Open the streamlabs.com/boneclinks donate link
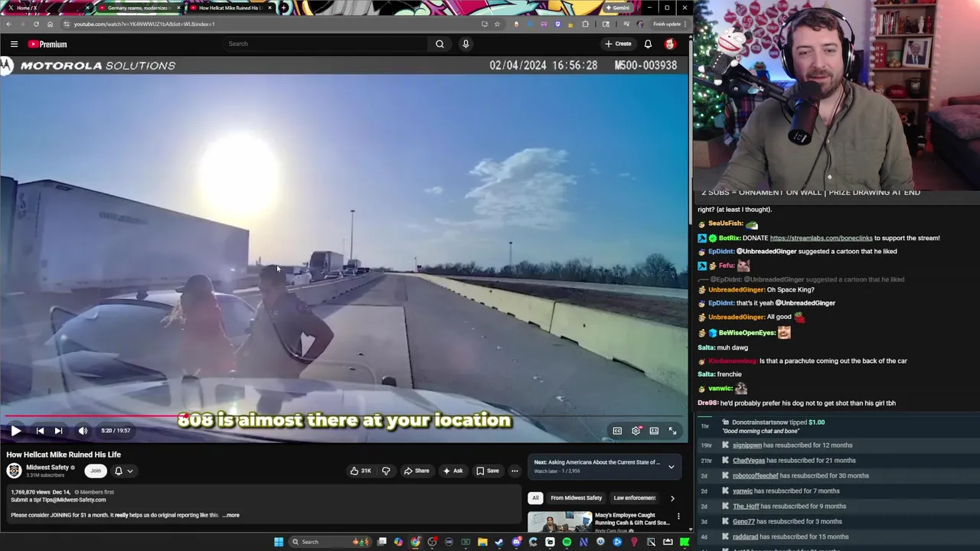This screenshot has height=551, width=980. (x=821, y=238)
